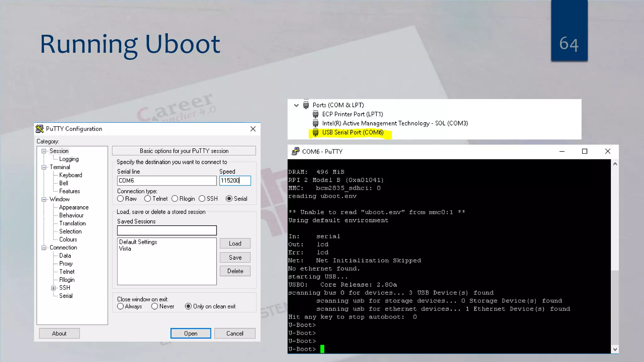Image resolution: width=644 pixels, height=362 pixels.
Task: Open the Telnet category in tree
Action: coord(67,272)
